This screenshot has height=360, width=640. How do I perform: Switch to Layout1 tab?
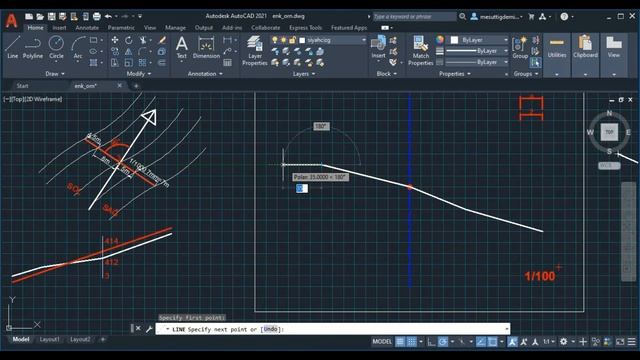(x=49, y=340)
